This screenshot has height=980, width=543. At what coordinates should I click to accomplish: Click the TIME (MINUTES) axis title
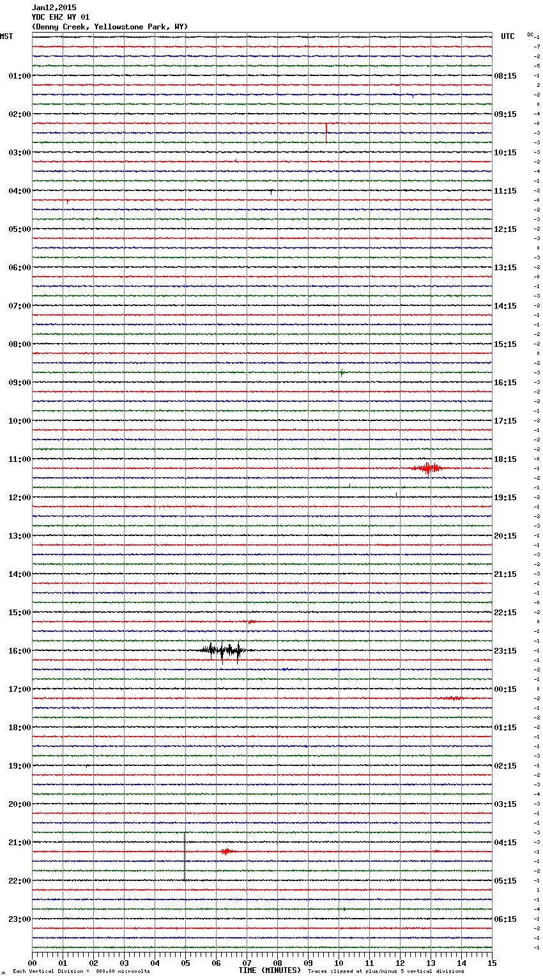coord(270,970)
